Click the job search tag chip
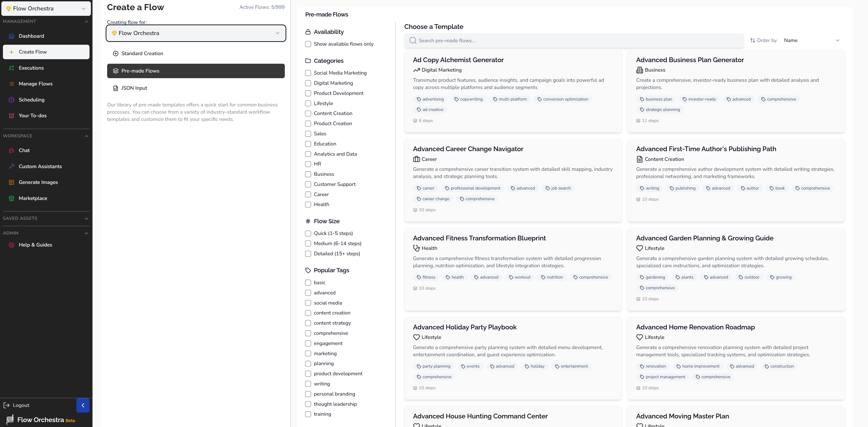This screenshot has height=427, width=868. (x=558, y=188)
